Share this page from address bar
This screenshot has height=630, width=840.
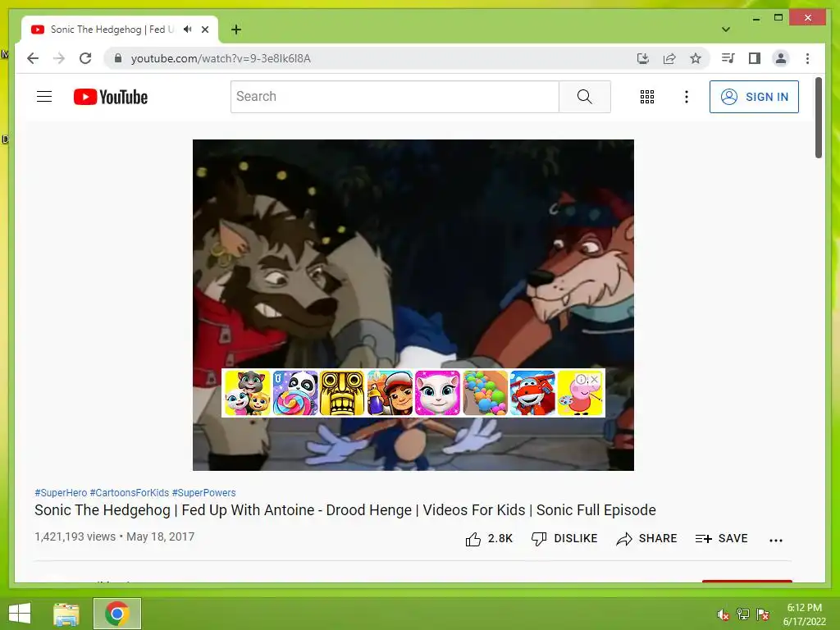pos(669,58)
